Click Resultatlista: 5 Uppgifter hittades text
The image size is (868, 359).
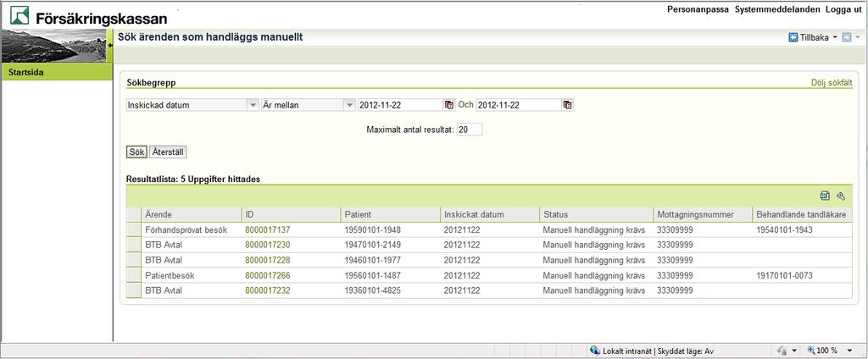click(x=193, y=179)
